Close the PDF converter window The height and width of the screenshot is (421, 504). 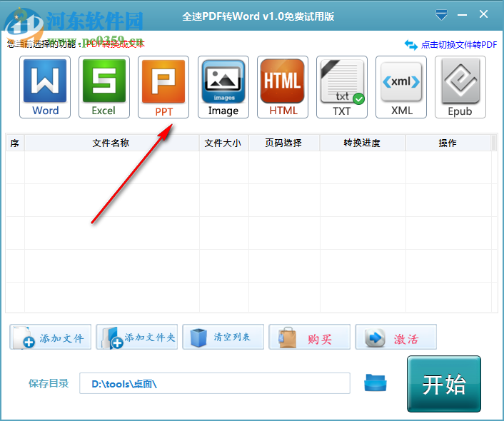click(x=483, y=14)
